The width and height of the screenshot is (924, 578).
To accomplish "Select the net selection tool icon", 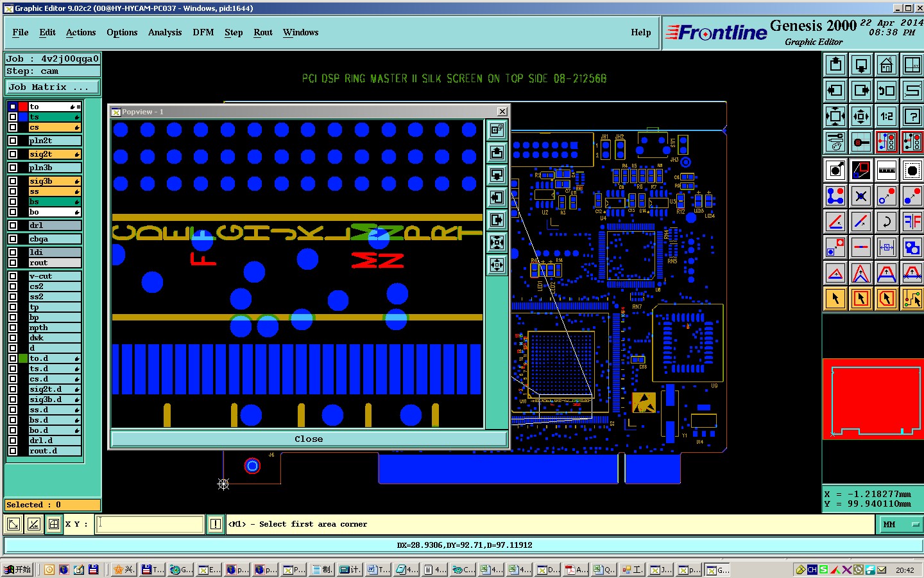I will coord(912,299).
